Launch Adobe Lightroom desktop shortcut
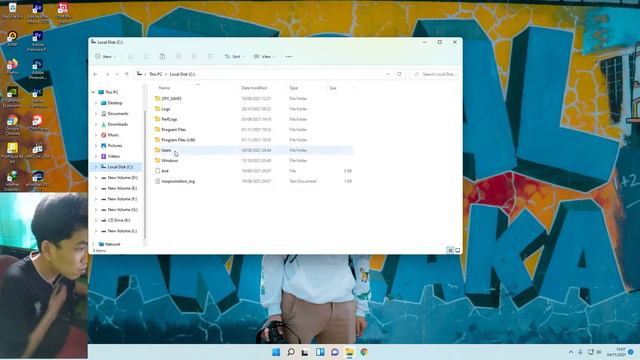640x360 pixels. coord(38,97)
